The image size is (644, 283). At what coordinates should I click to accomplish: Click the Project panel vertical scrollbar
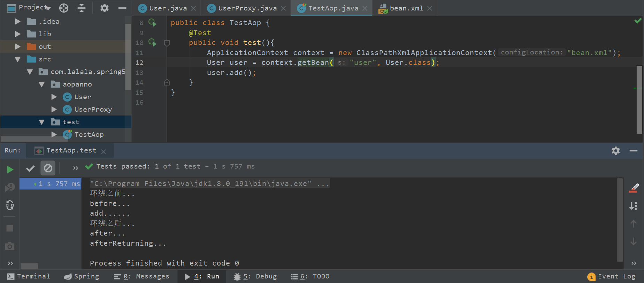click(x=128, y=58)
